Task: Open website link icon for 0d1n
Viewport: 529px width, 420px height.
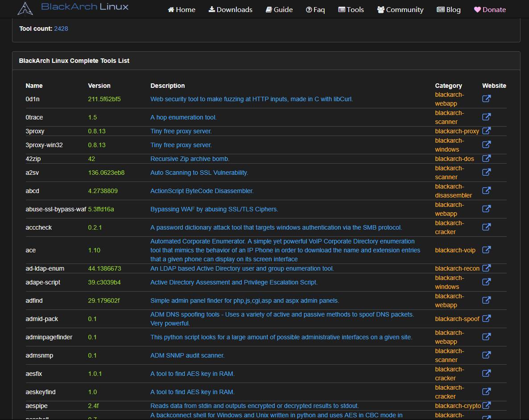Action: pos(486,99)
